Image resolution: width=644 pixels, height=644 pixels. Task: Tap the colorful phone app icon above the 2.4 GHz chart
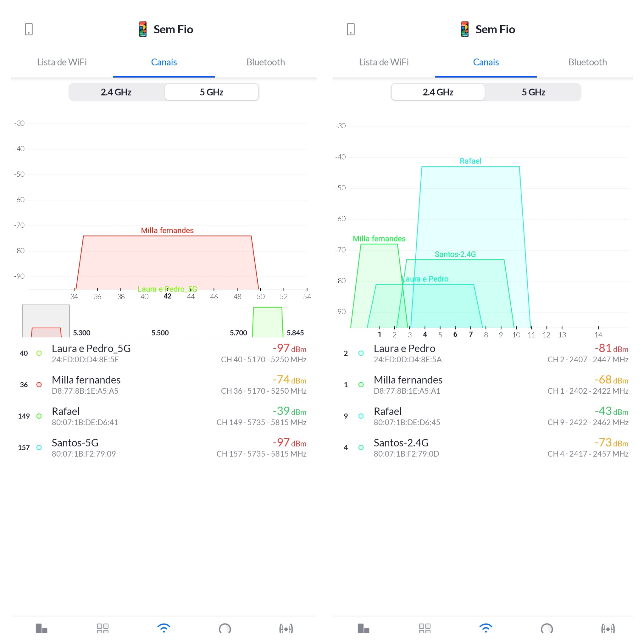(465, 29)
